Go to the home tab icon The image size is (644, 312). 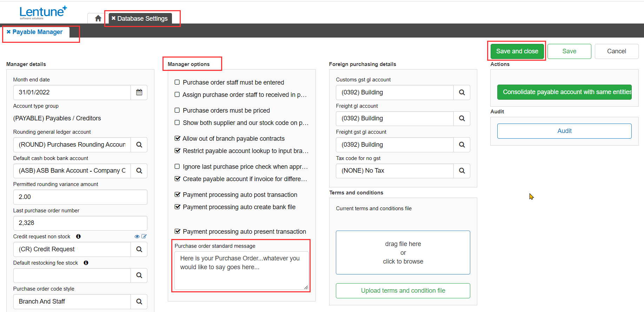(x=98, y=18)
